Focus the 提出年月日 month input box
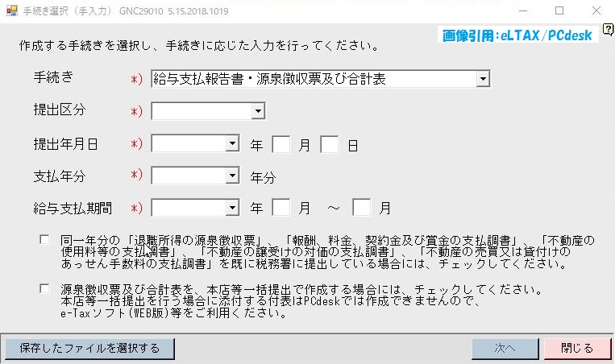615x364 pixels. [281, 144]
